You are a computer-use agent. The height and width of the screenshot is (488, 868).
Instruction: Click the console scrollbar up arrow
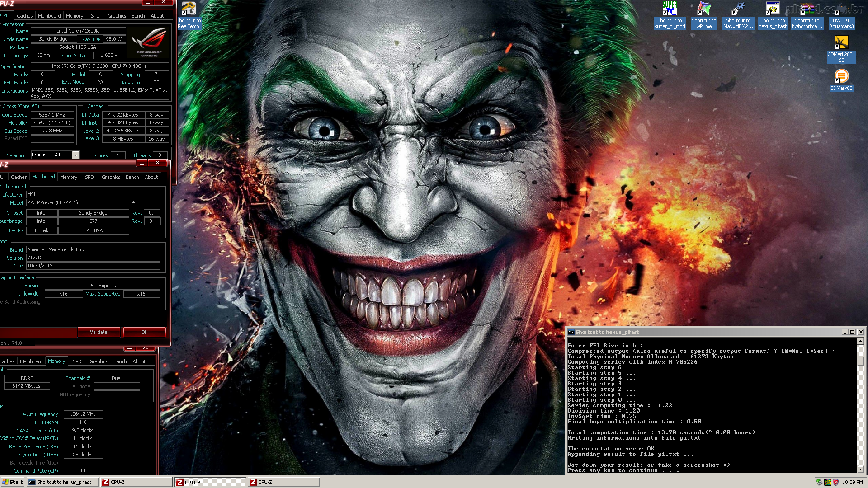point(861,341)
